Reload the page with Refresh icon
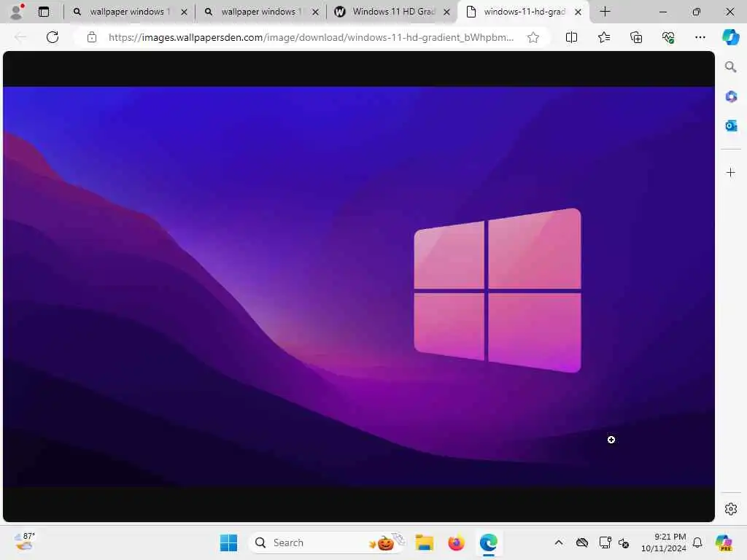 [53, 37]
